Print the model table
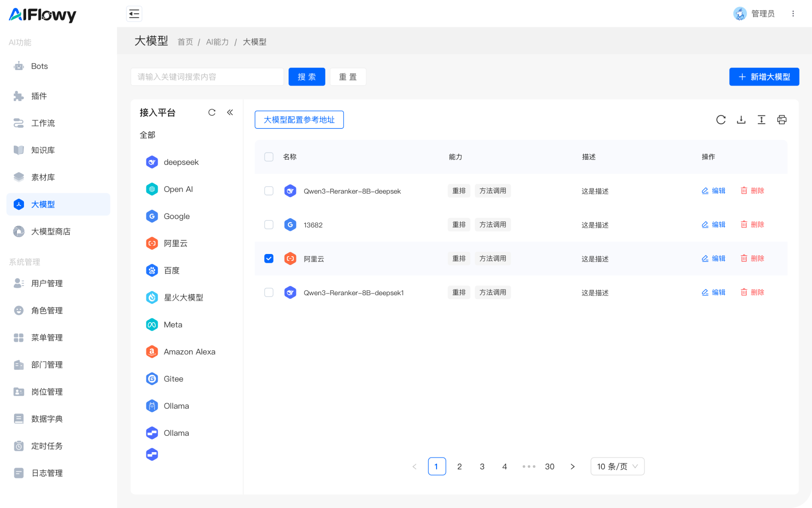 [782, 120]
